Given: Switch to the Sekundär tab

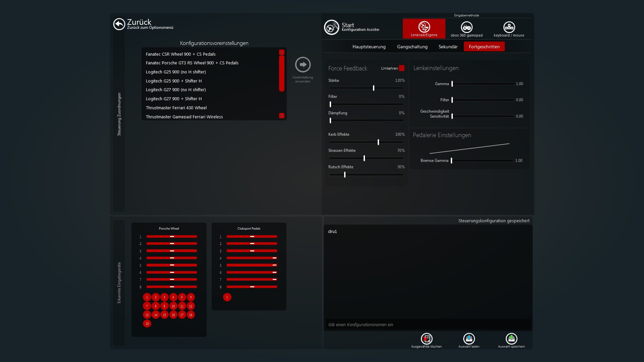Looking at the screenshot, I should coord(448,47).
